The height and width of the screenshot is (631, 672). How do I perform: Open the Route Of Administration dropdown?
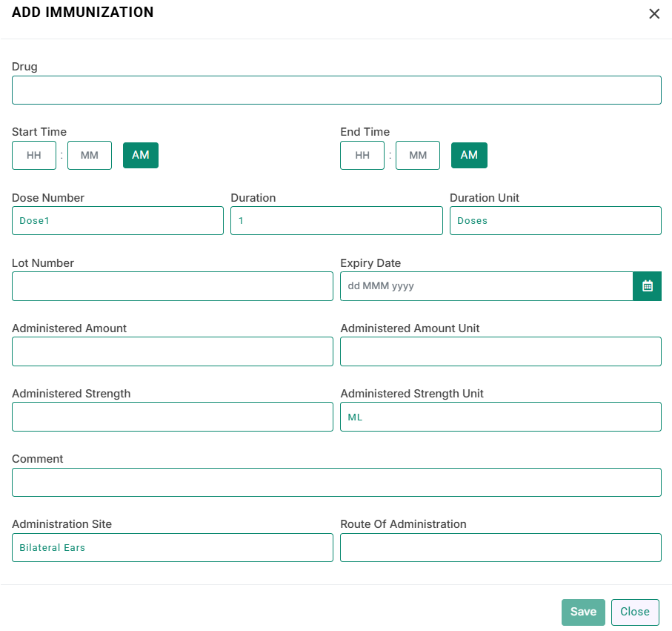point(501,547)
